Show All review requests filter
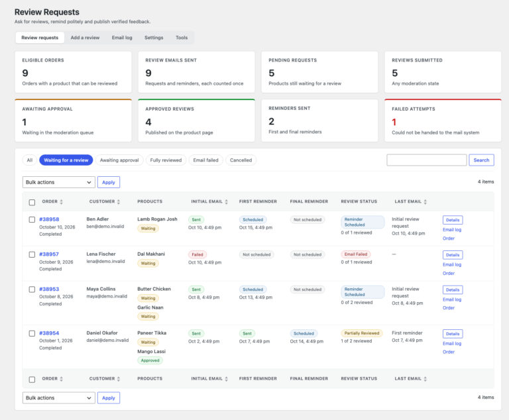Viewport: 509px width, 420px height. [30, 160]
